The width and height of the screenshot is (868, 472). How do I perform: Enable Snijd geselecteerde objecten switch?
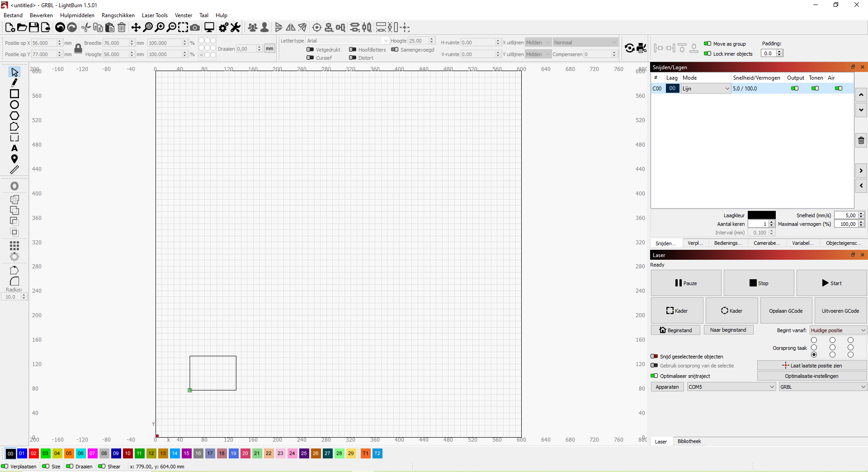pos(654,357)
